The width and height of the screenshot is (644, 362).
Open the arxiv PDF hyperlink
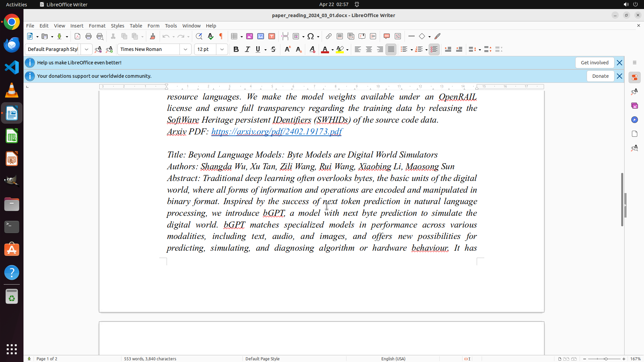276,131
